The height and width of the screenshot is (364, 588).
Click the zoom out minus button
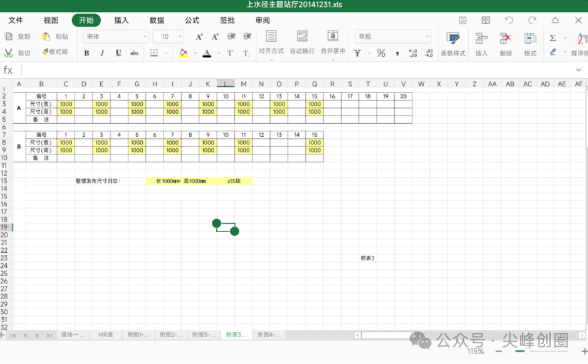click(x=499, y=351)
